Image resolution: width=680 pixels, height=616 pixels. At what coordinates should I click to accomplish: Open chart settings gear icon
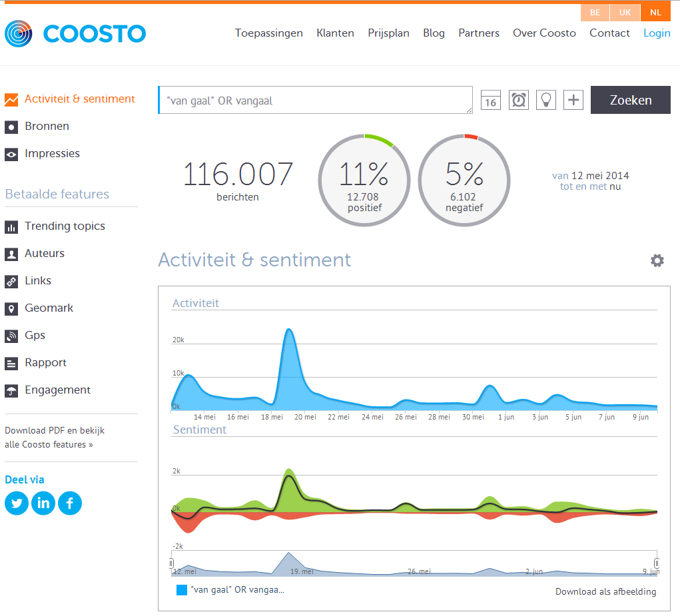tap(657, 260)
